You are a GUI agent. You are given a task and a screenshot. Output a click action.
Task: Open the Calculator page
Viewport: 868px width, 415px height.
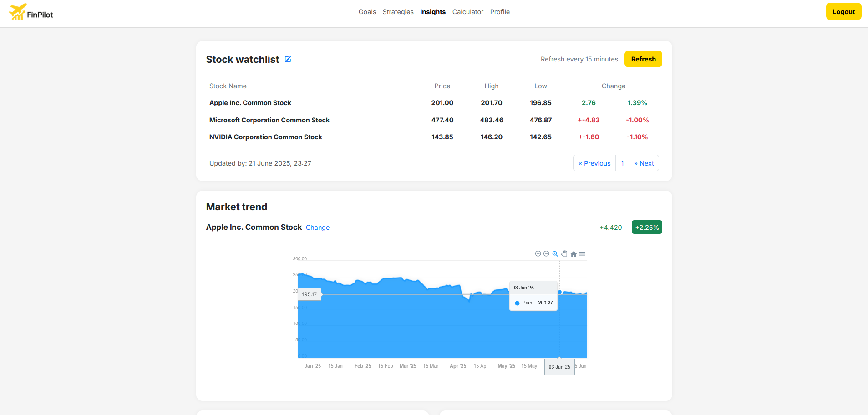467,12
